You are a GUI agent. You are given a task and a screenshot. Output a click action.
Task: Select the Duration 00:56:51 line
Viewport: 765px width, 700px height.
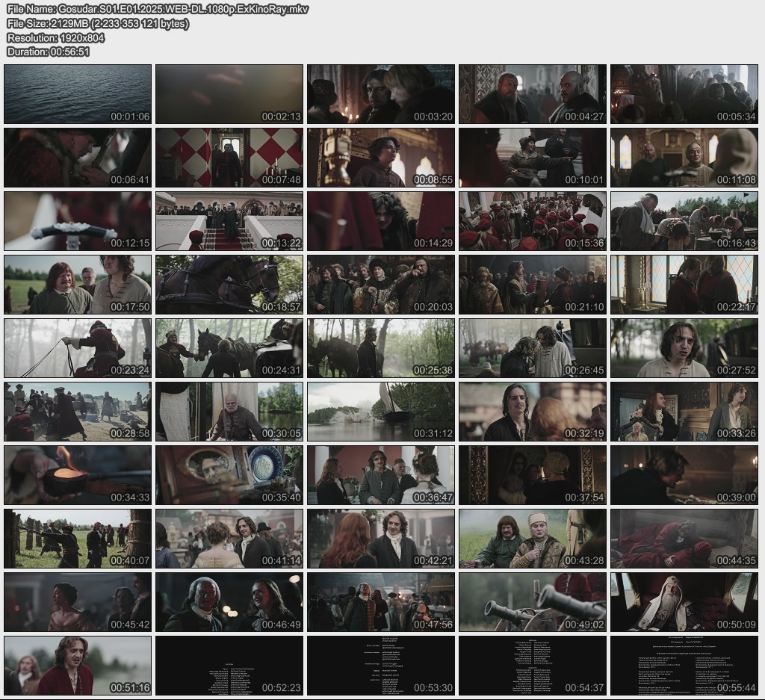coord(49,52)
